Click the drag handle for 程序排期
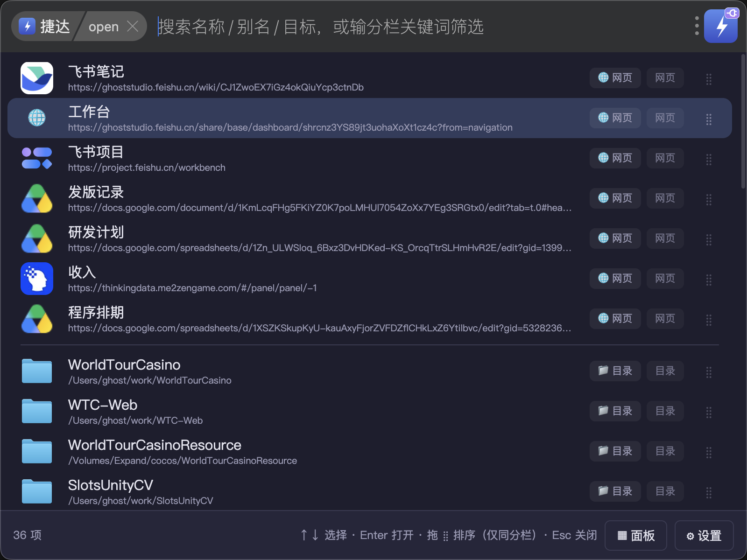 pyautogui.click(x=709, y=320)
